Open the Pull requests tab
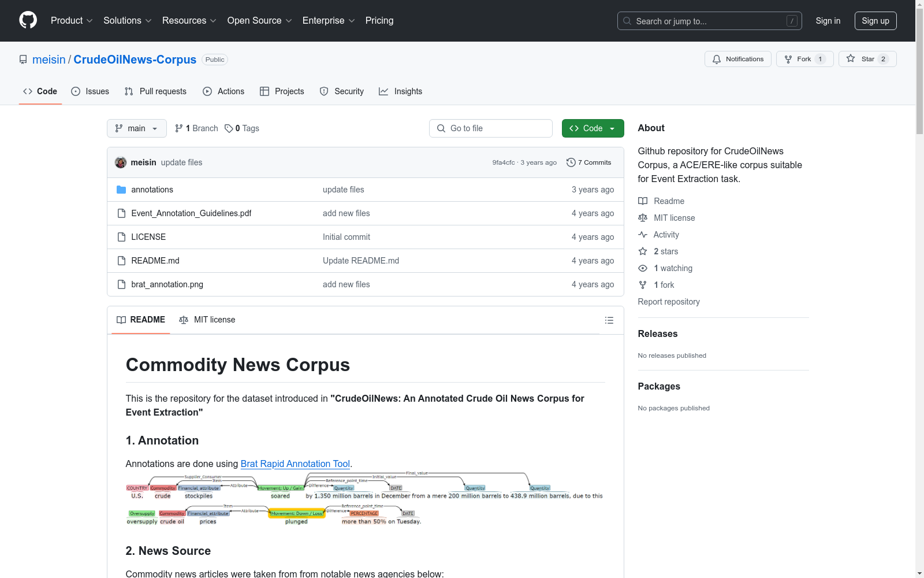The height and width of the screenshot is (578, 924). (x=155, y=91)
